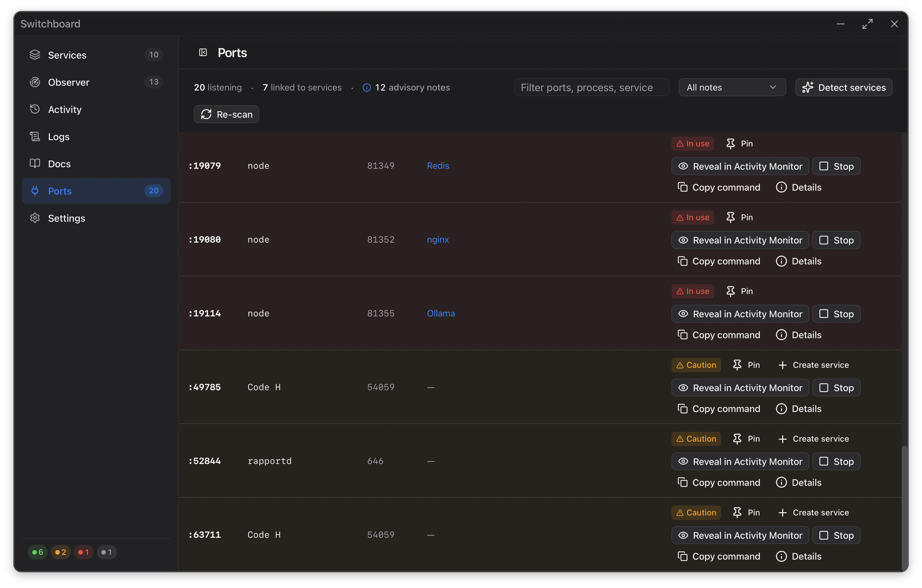Go to the Observer page

coord(96,82)
